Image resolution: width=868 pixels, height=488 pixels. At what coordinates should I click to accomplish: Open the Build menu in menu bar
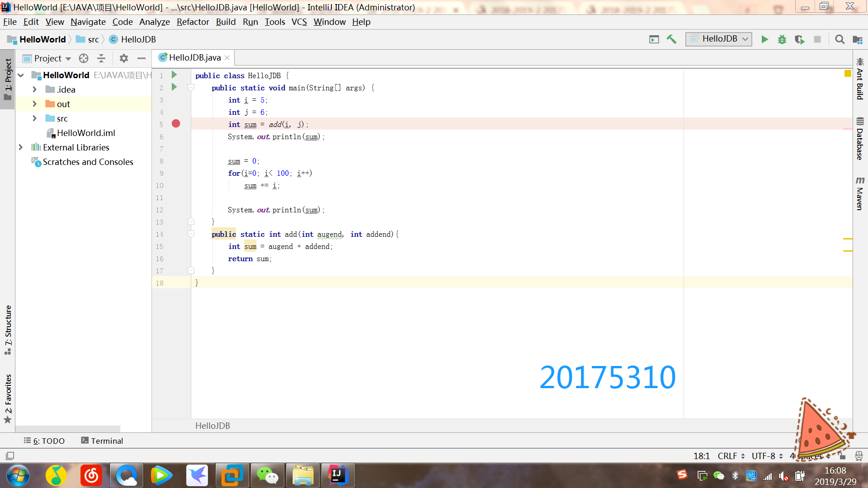225,22
